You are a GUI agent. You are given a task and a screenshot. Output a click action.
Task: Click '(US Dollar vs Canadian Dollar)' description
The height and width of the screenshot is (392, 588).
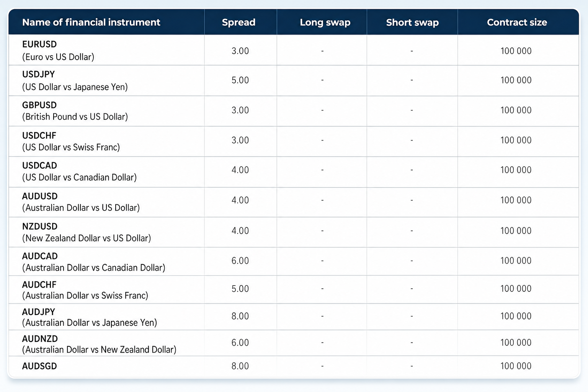point(79,178)
